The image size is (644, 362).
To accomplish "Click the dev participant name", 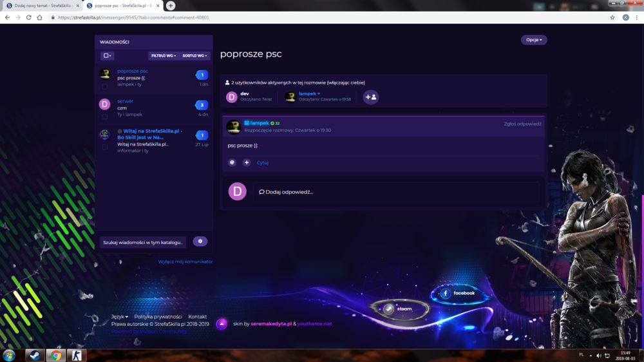I will [244, 93].
